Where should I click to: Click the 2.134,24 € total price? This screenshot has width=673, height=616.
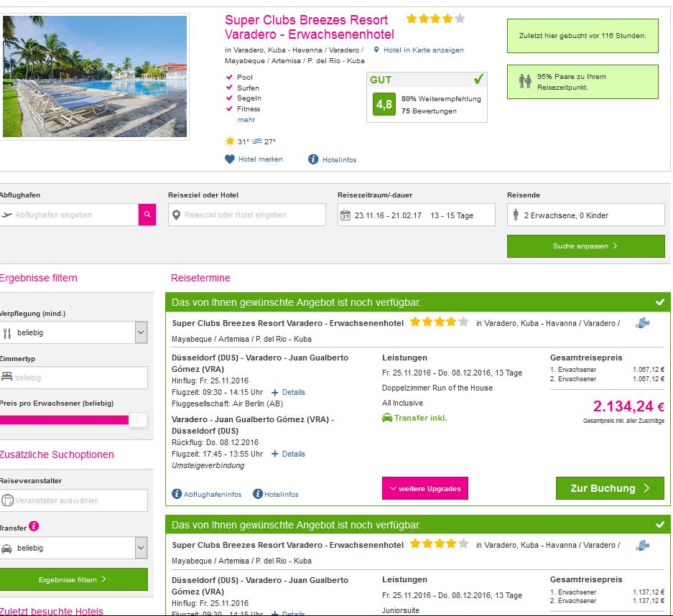628,406
